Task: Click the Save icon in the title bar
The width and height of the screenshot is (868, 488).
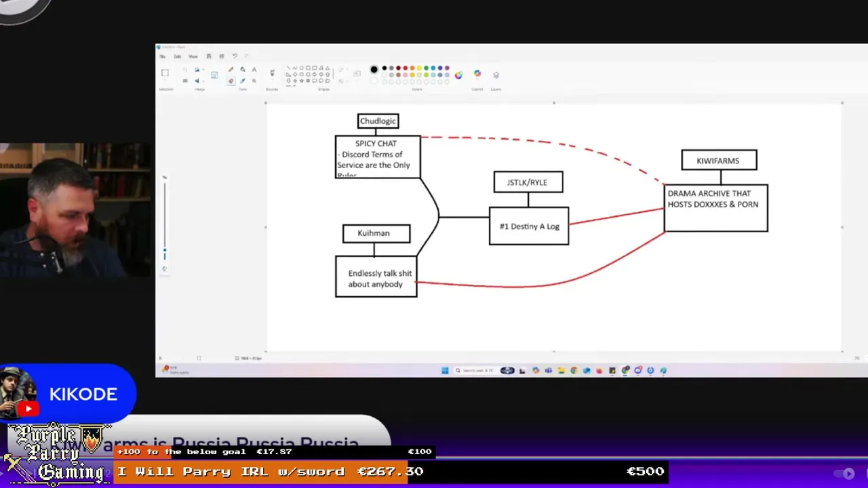Action: coord(209,56)
